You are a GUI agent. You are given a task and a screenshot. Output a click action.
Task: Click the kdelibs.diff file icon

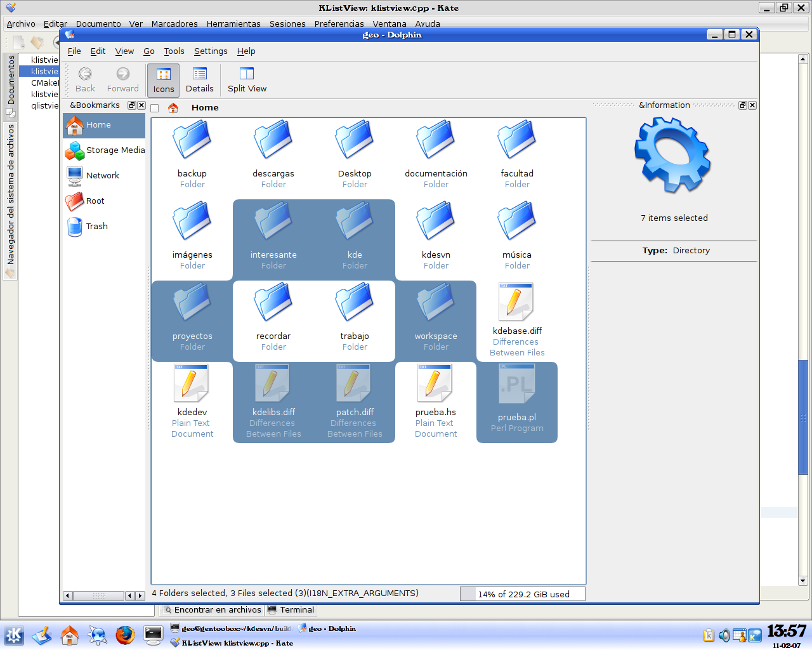272,383
